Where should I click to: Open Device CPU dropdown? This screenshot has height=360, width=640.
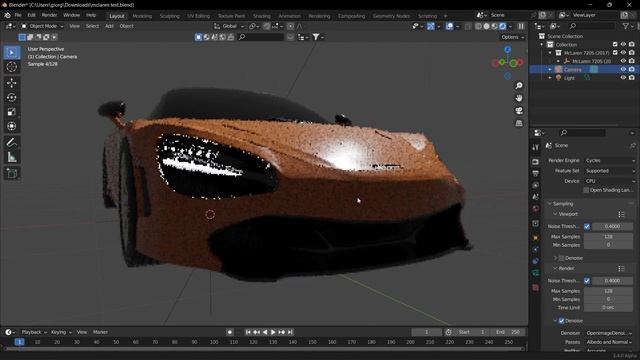(609, 181)
